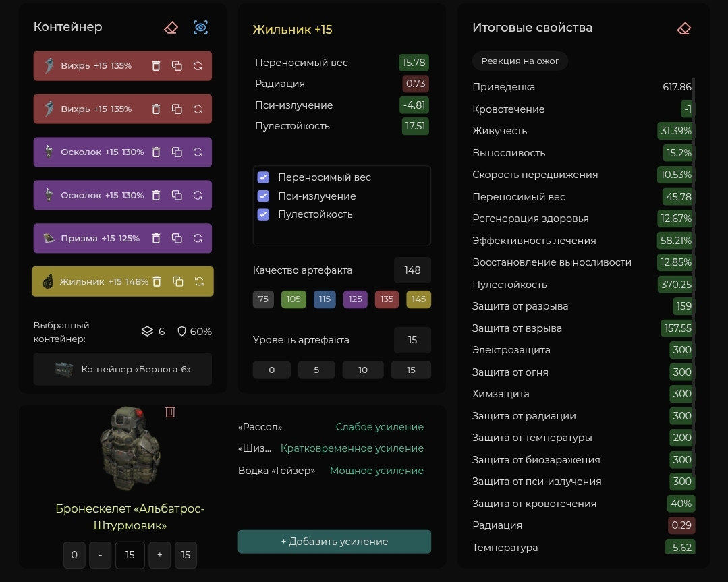This screenshot has width=728, height=582.
Task: Uncheck the Переносимый вес checkbox
Action: tap(263, 177)
